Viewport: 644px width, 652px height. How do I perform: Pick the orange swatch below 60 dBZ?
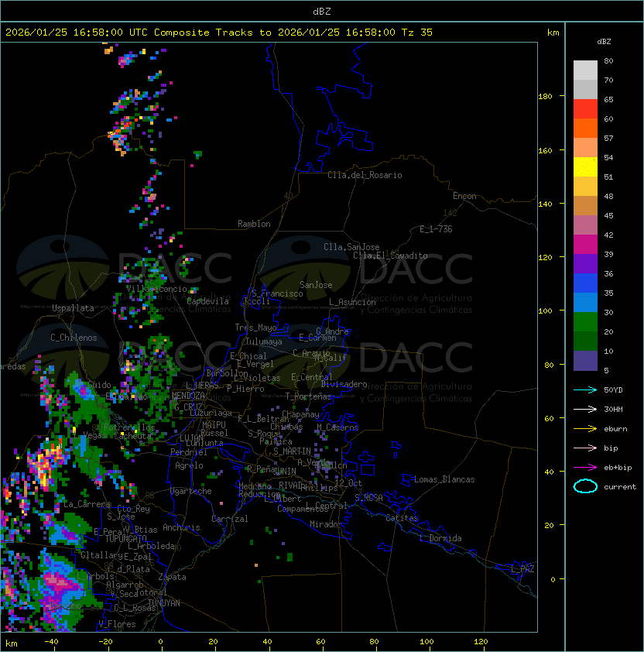[x=585, y=128]
